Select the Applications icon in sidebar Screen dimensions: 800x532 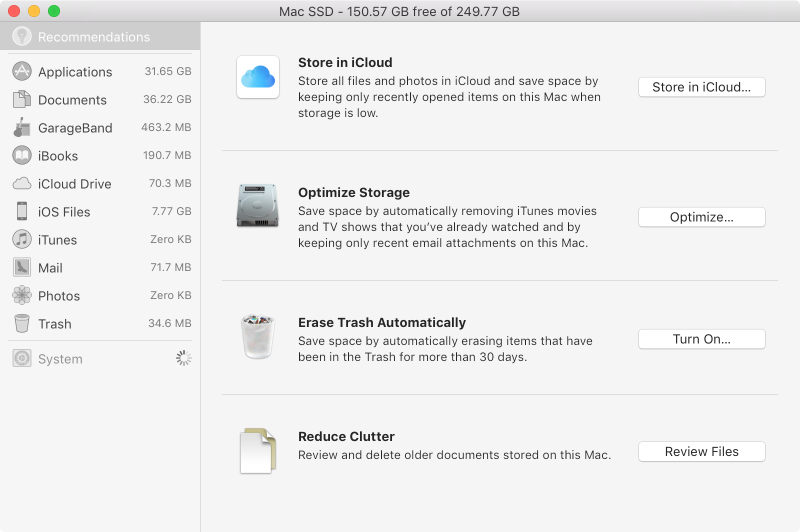pos(20,71)
